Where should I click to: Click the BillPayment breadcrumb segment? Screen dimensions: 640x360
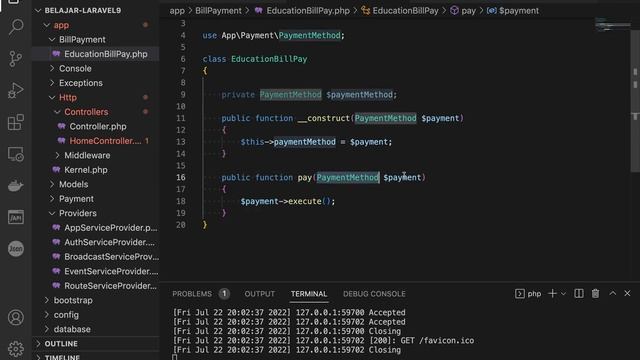tap(218, 11)
